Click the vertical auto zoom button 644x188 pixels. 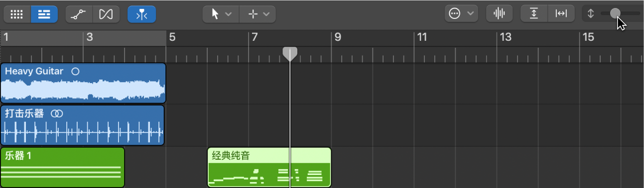pos(534,14)
